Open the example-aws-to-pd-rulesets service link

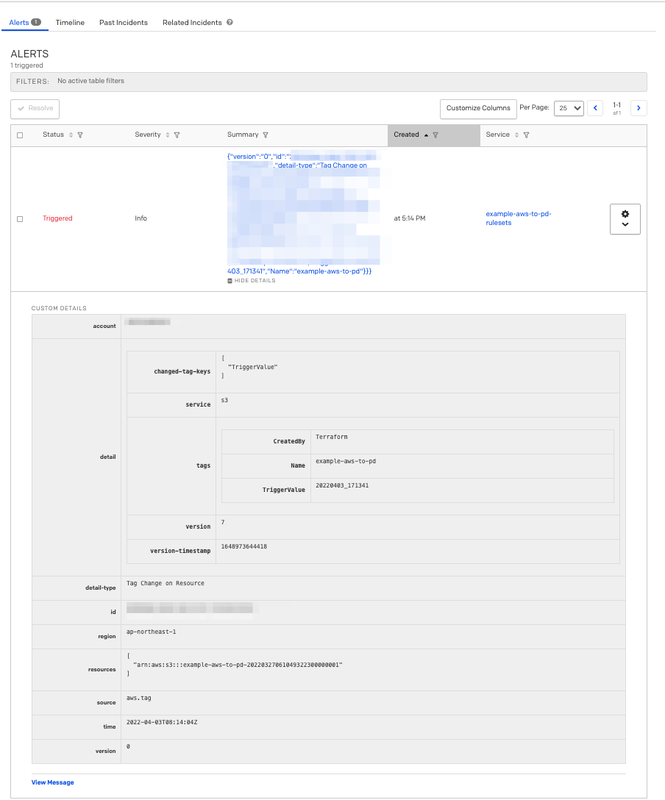tap(519, 218)
